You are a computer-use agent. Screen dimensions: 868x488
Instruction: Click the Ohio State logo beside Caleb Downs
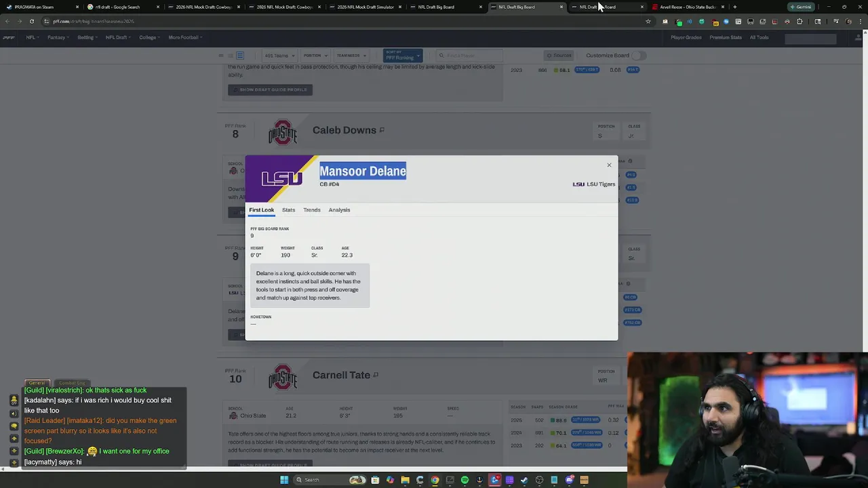pos(282,132)
